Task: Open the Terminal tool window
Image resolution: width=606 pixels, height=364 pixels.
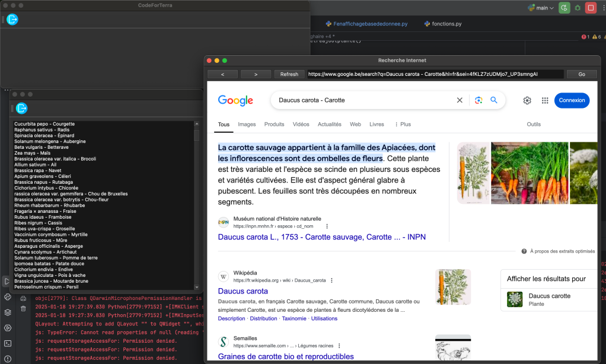Action: [x=8, y=343]
